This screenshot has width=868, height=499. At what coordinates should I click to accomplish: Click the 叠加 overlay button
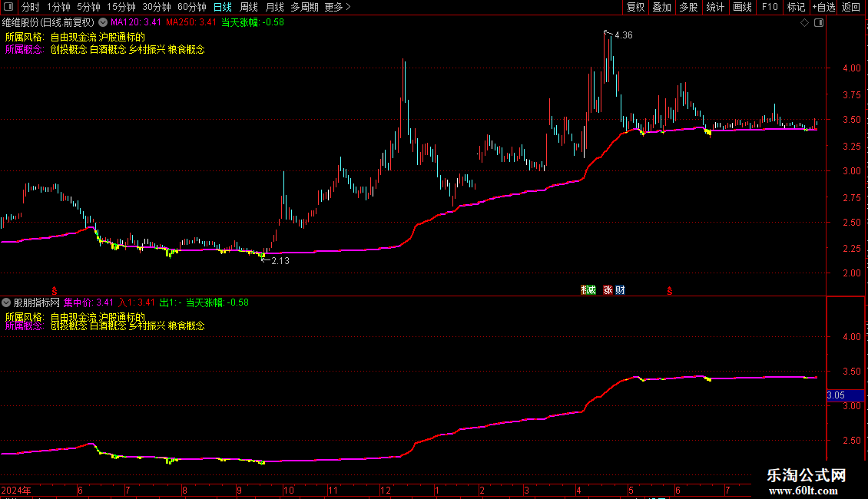(x=661, y=7)
